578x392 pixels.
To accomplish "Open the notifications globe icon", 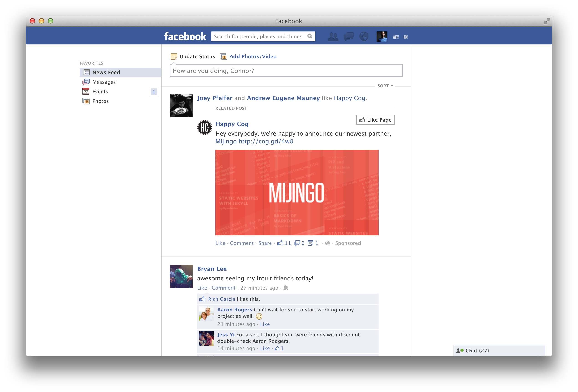I will coord(364,37).
